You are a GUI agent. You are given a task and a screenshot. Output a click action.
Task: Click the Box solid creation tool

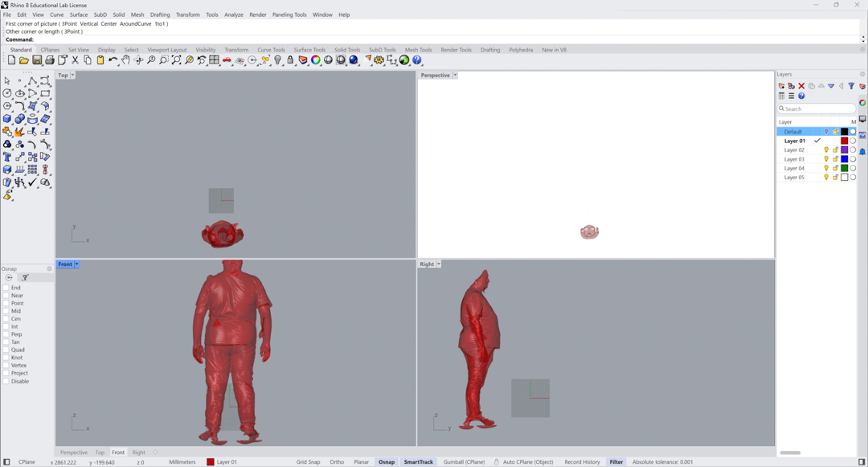tap(7, 119)
